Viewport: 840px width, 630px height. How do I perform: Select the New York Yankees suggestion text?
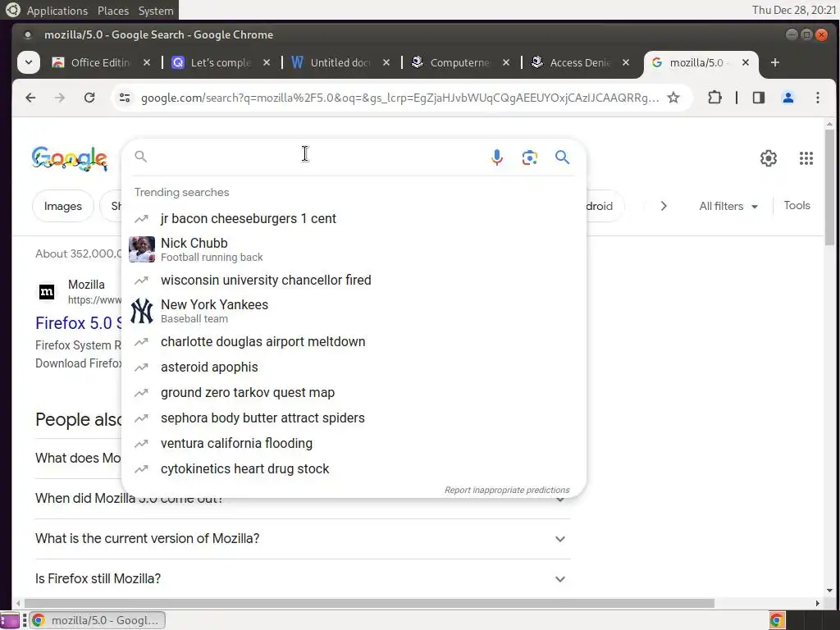(214, 305)
